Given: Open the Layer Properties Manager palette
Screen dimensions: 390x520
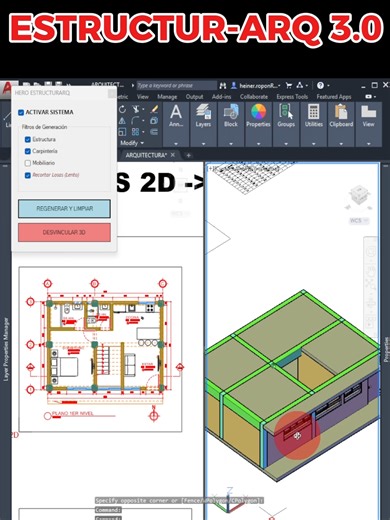Looking at the screenshot, I should (x=6, y=349).
